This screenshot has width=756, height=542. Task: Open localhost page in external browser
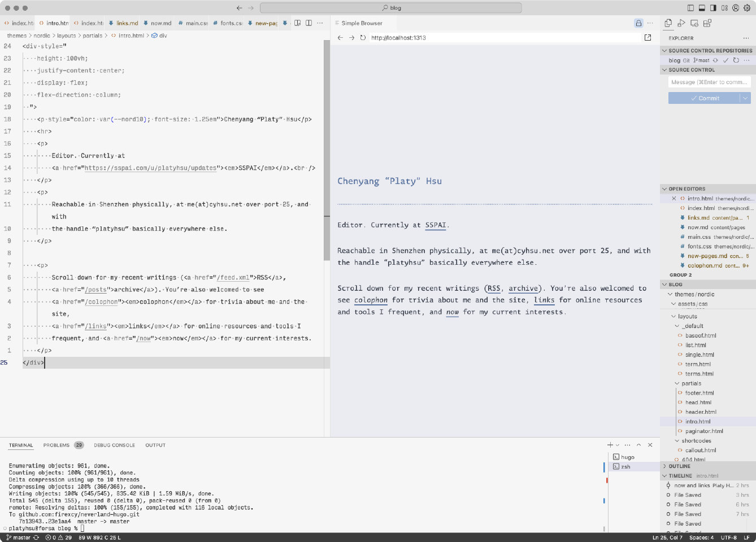coord(648,38)
